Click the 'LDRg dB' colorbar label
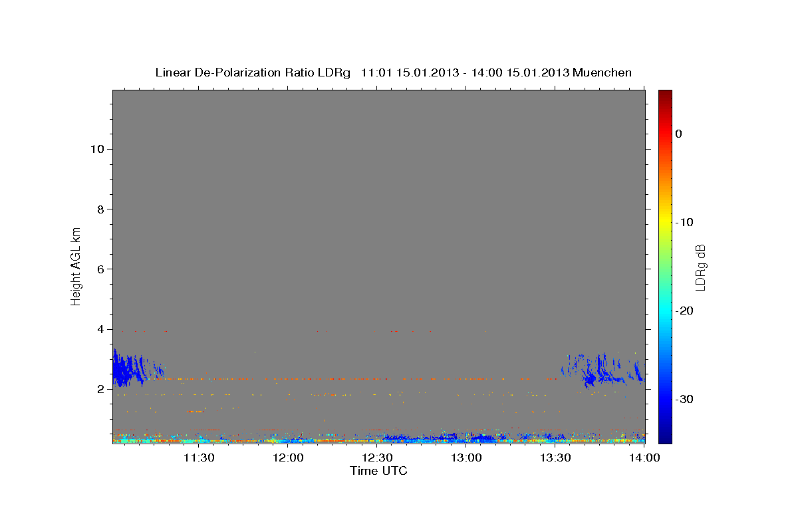Screen dimensions: 798x532 pyautogui.click(x=700, y=267)
